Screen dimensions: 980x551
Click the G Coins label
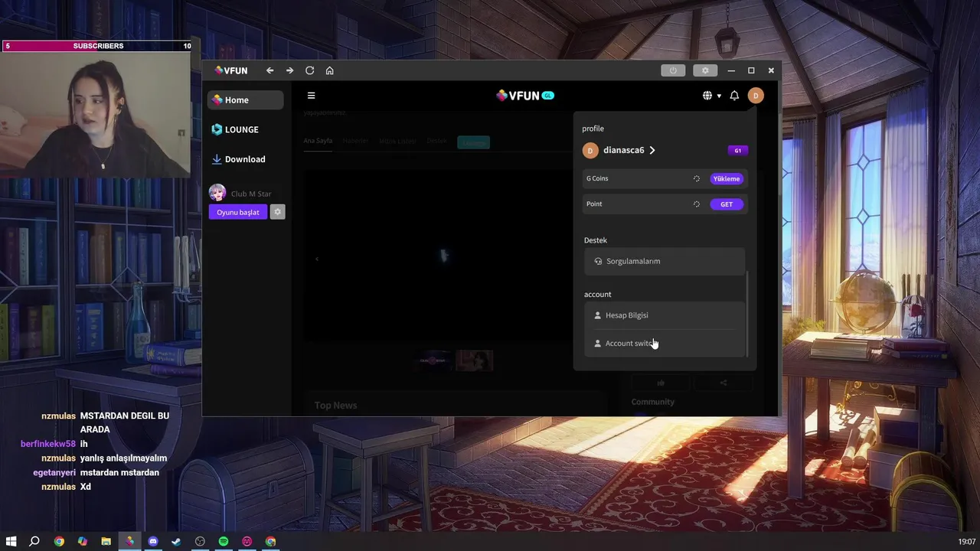(597, 178)
